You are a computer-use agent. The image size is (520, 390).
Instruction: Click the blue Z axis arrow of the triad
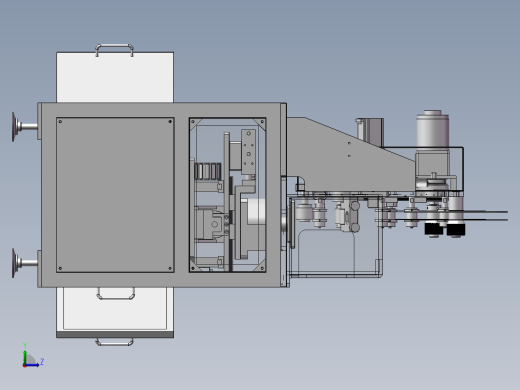(x=33, y=365)
